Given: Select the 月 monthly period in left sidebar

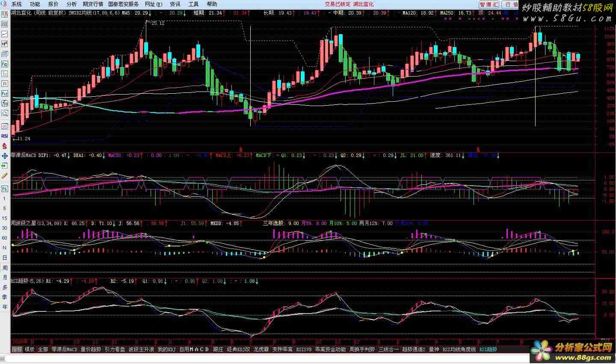Looking at the screenshot, I should pyautogui.click(x=5, y=277).
